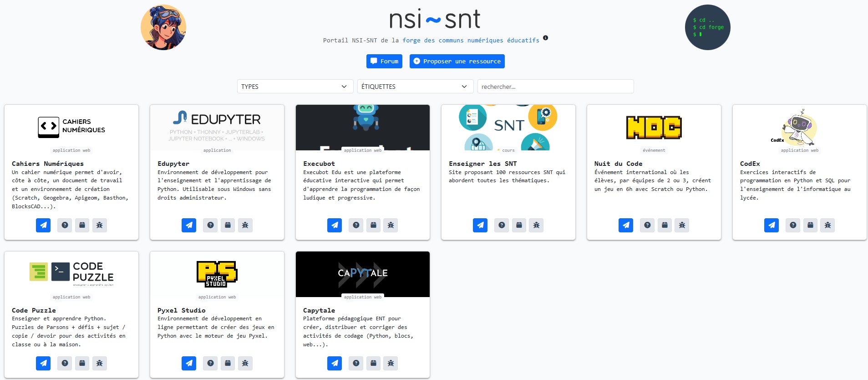Launch Edupyter via its blue paper-plane icon

click(x=189, y=225)
